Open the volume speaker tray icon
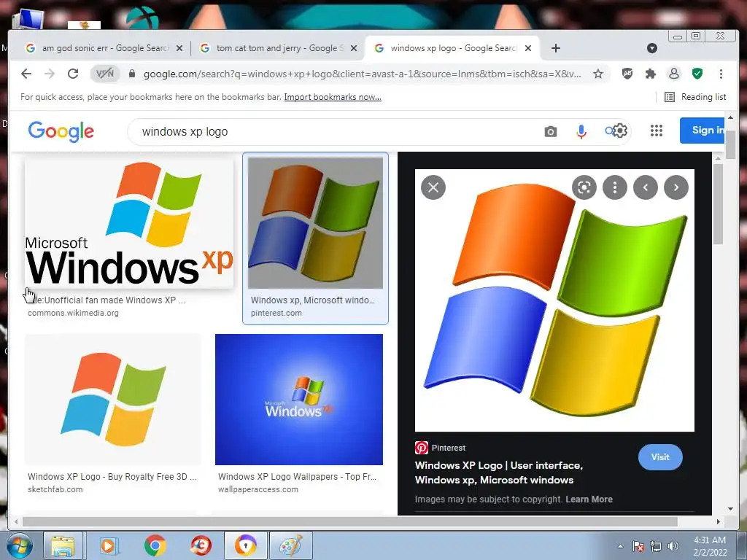 click(673, 546)
